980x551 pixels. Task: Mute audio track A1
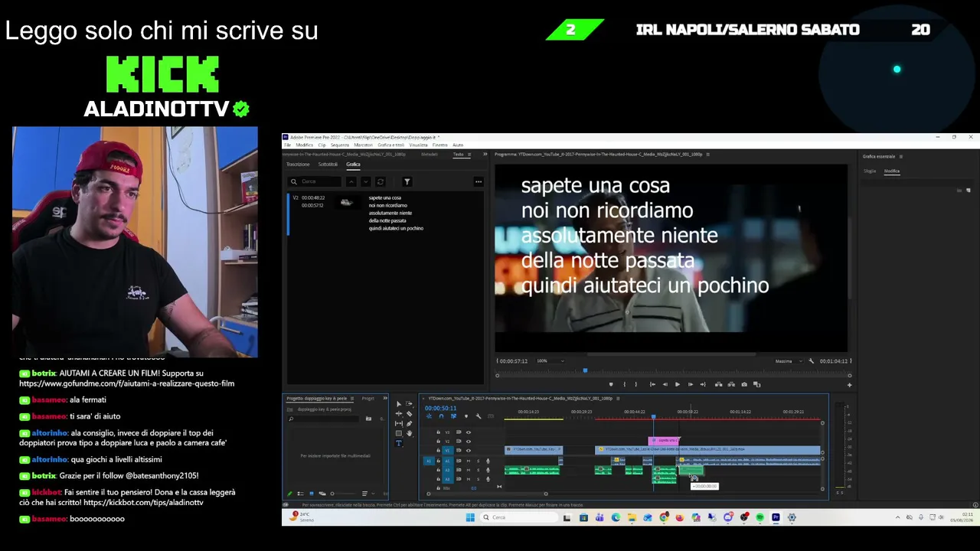point(469,461)
